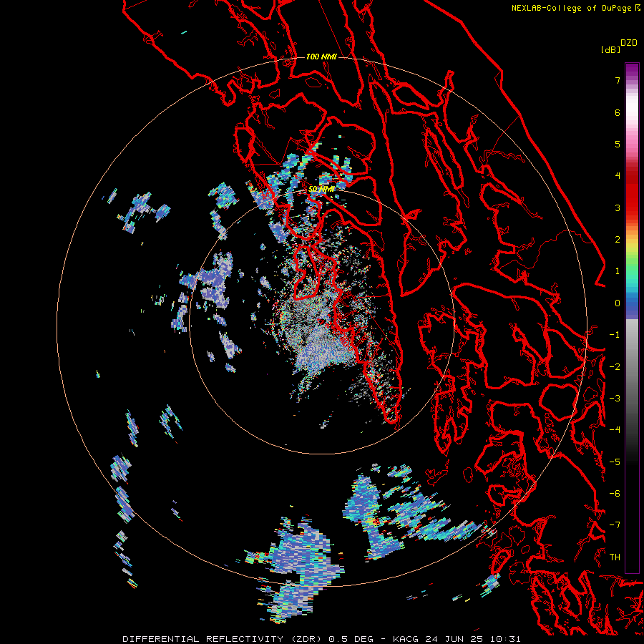The height and width of the screenshot is (644, 644).
Task: Click the TH threshold label on the legend
Action: 615,557
